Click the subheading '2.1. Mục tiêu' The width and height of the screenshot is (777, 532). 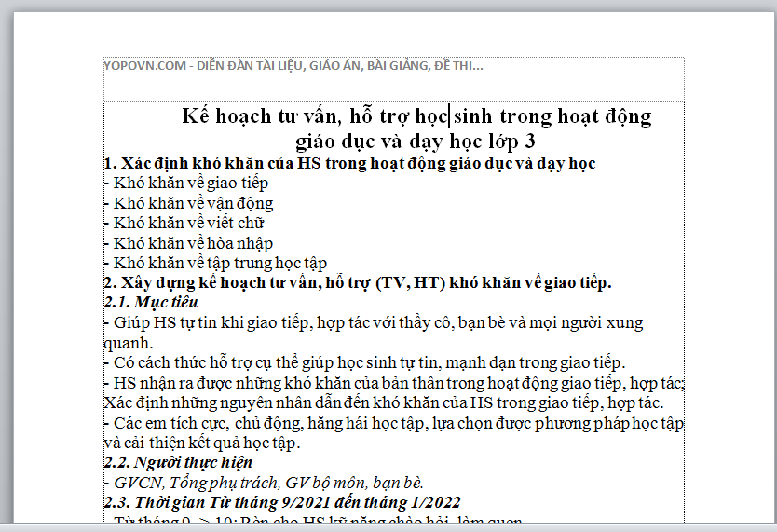(x=151, y=303)
